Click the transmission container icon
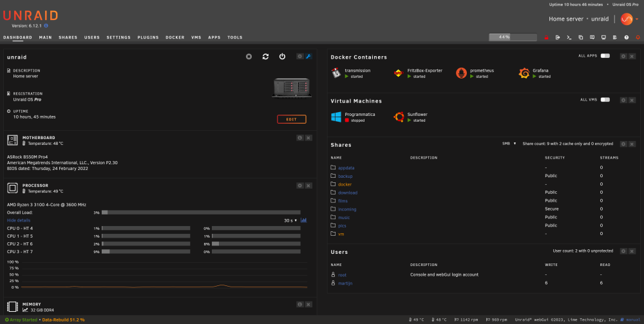Viewport: 644px width, 324px height. (x=336, y=73)
